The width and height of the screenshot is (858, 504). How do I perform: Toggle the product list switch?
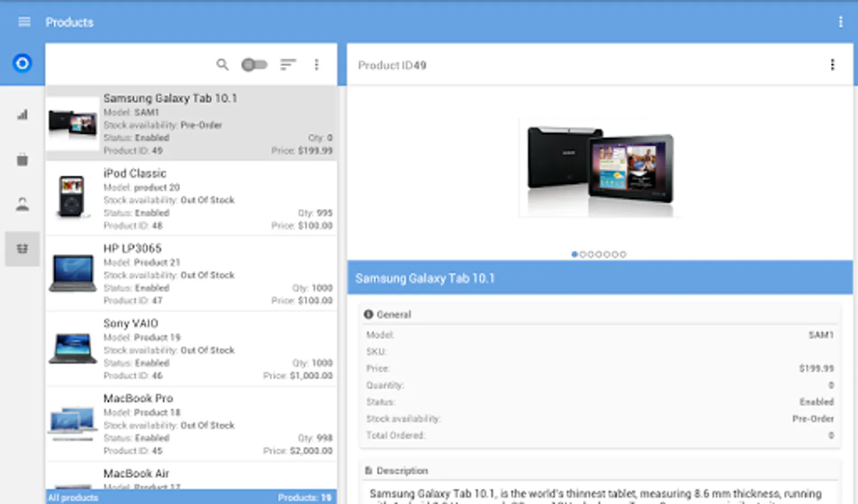(254, 65)
